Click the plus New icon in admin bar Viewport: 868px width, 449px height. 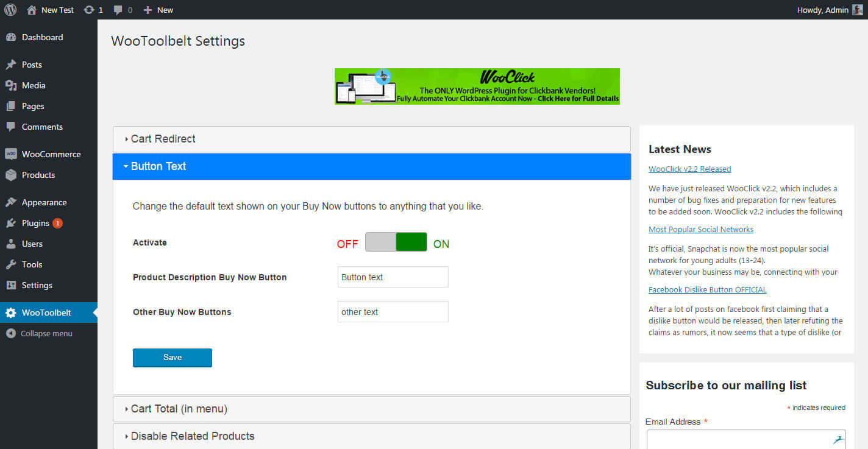click(148, 10)
